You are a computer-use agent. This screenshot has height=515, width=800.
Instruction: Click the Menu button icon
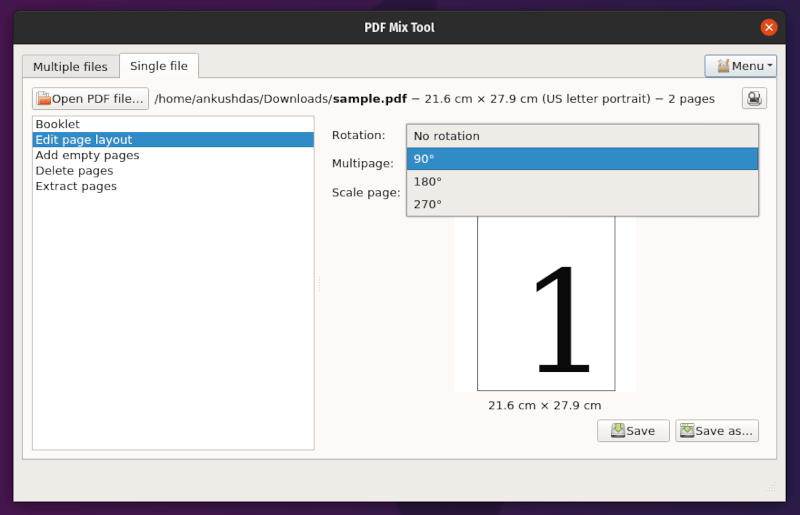coord(723,66)
